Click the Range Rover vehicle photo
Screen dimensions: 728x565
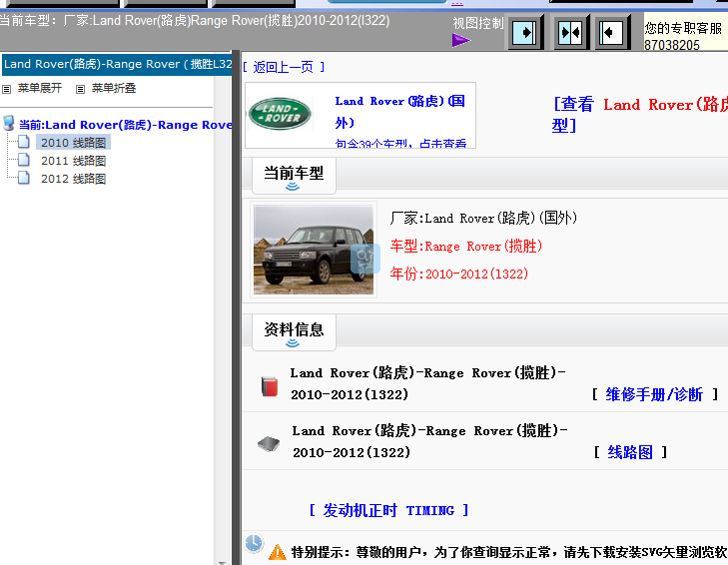click(314, 250)
